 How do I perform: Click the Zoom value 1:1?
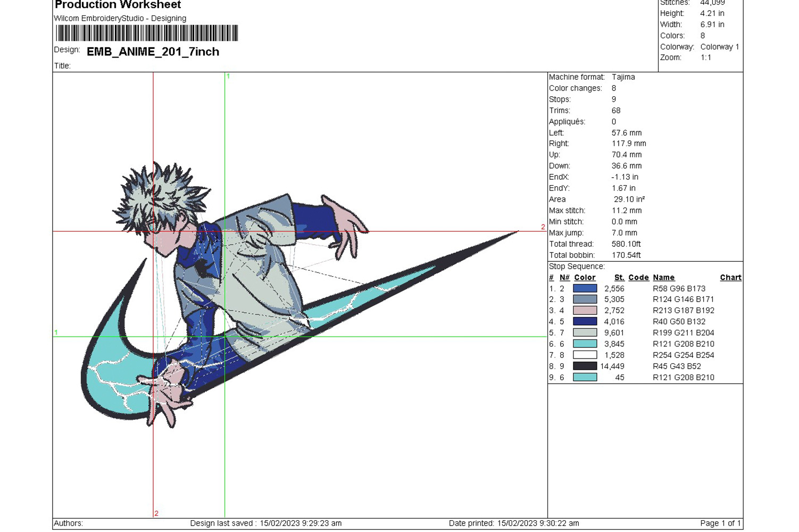pyautogui.click(x=706, y=57)
